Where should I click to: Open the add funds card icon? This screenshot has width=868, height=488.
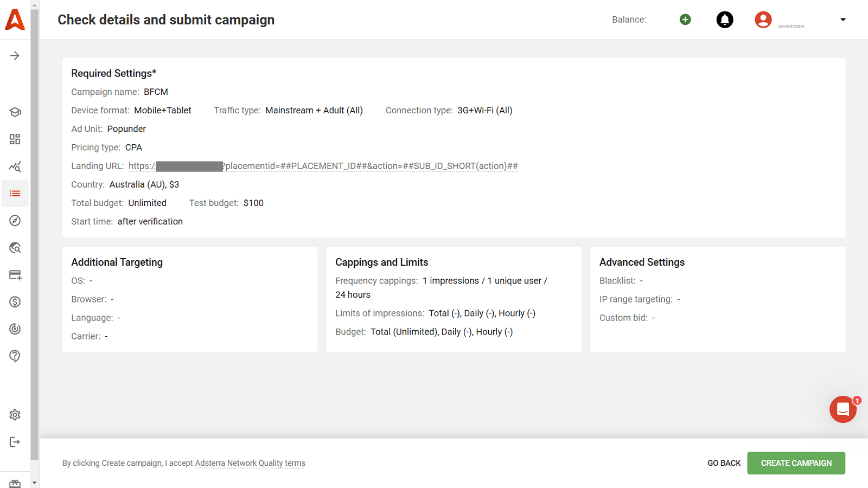coord(15,275)
